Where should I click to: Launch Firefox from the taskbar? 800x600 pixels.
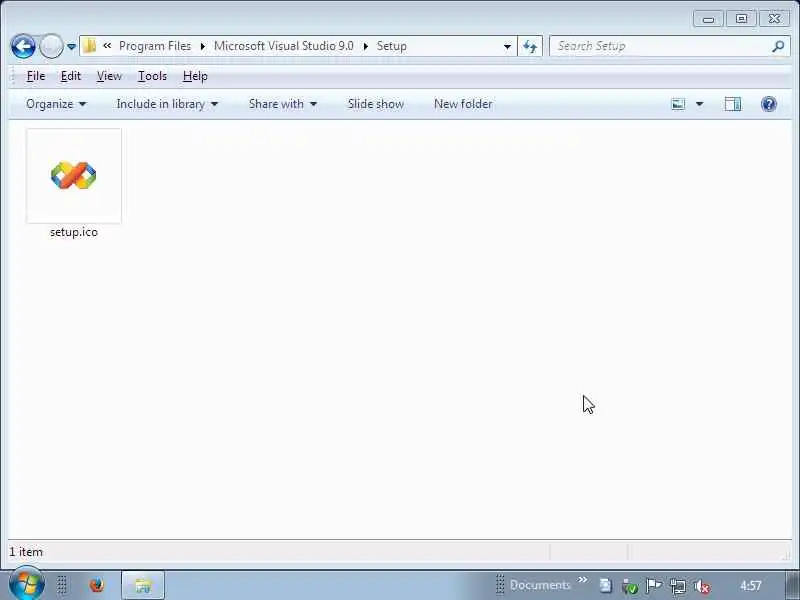pyautogui.click(x=96, y=585)
